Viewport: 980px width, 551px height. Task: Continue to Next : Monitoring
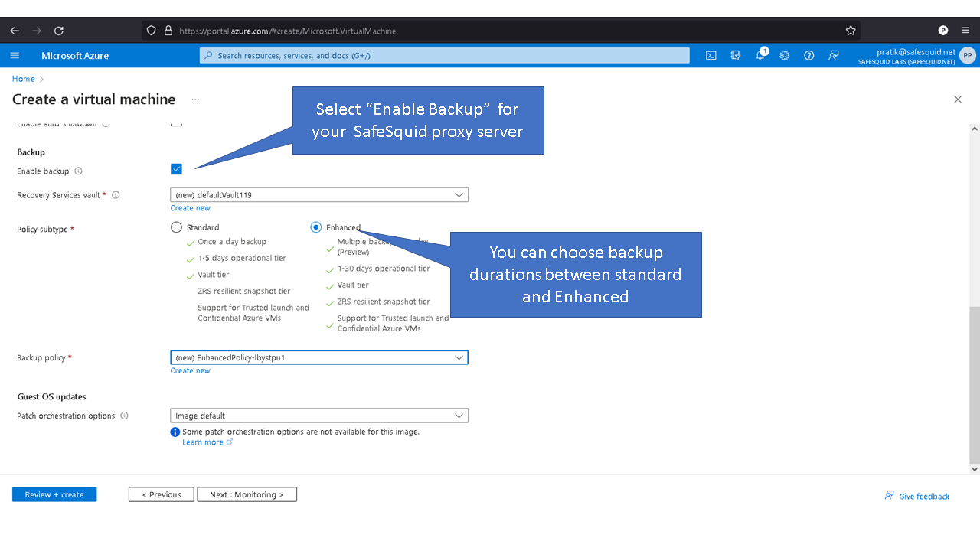tap(247, 494)
